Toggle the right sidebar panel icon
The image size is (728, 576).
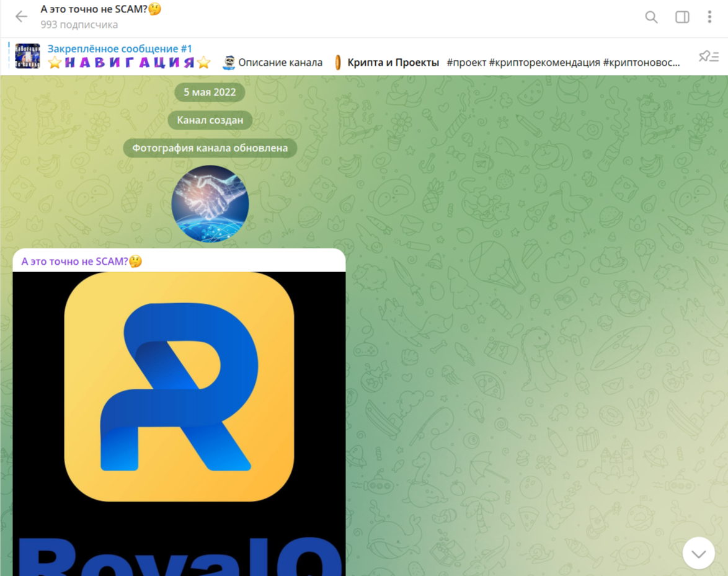click(681, 17)
